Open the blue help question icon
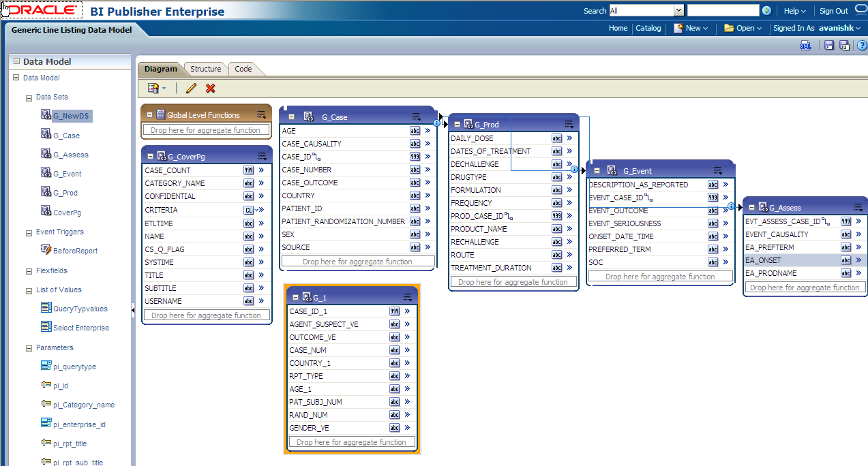 862,46
